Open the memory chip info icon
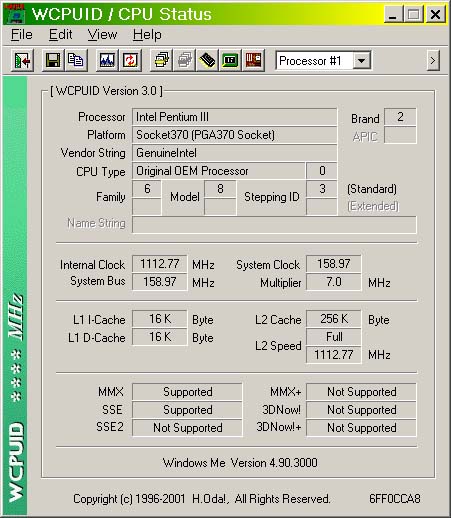Viewport: 451px width, 518px height. point(207,60)
